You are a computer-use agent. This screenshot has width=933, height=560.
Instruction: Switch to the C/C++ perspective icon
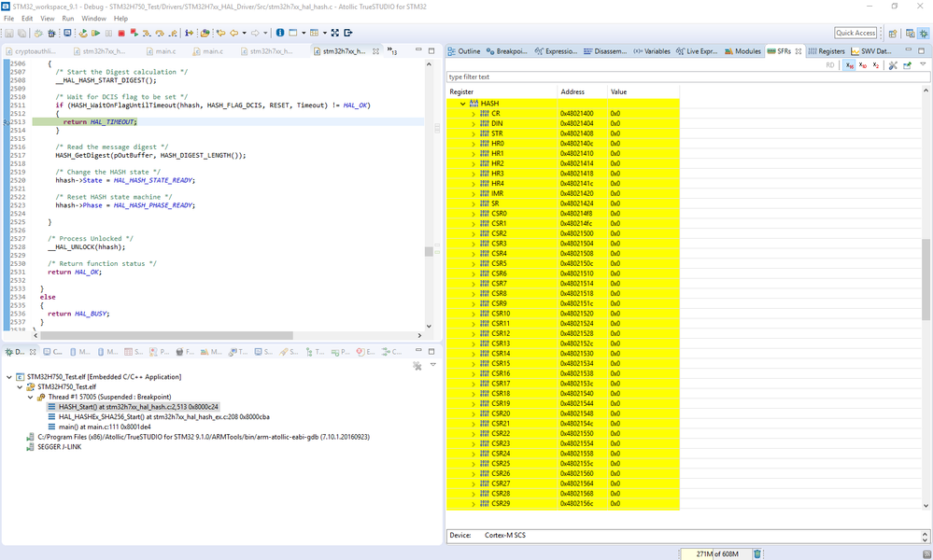(910, 34)
